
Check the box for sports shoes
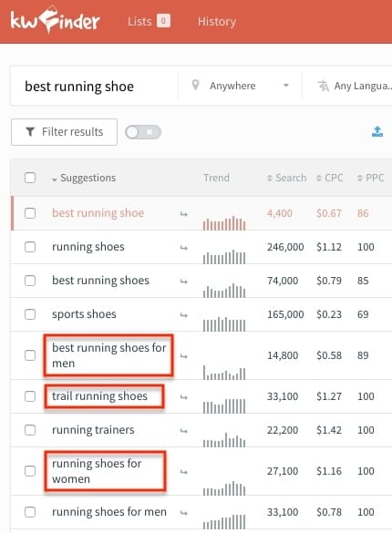pyautogui.click(x=30, y=314)
